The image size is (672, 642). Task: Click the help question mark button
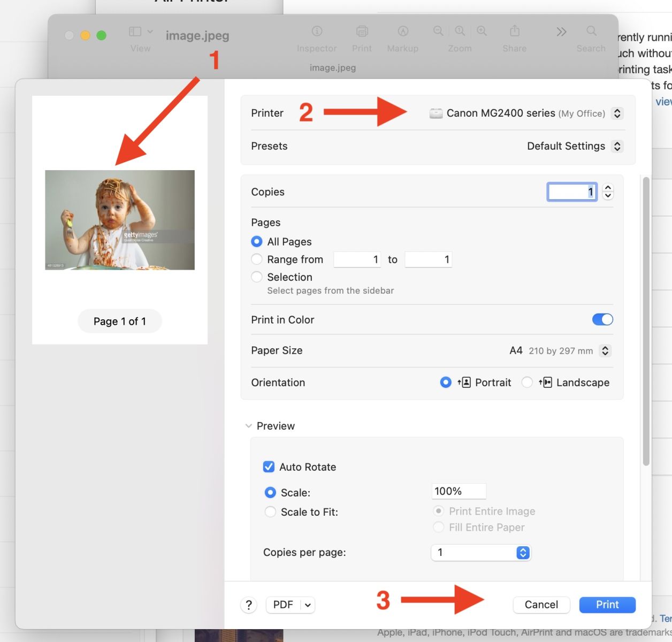248,605
